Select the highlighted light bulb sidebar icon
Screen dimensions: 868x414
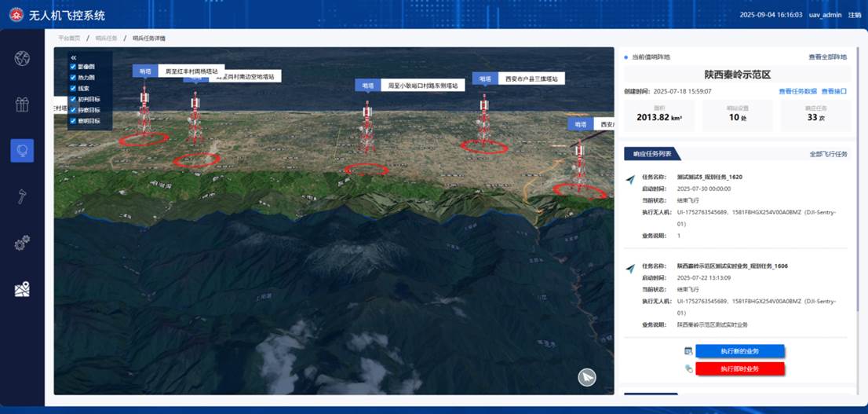[x=22, y=150]
